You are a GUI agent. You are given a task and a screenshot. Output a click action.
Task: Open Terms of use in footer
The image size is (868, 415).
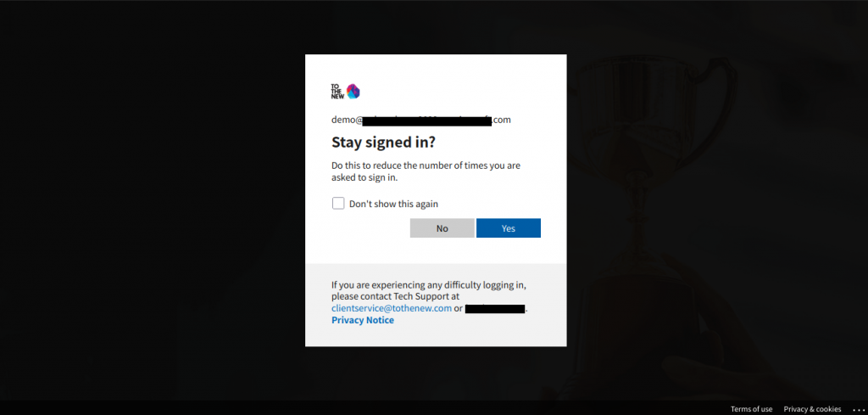click(x=751, y=409)
